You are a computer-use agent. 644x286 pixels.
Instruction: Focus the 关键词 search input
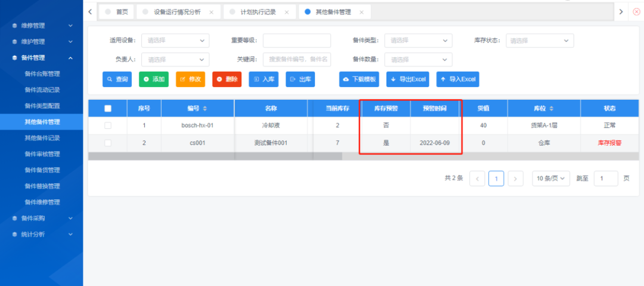297,59
